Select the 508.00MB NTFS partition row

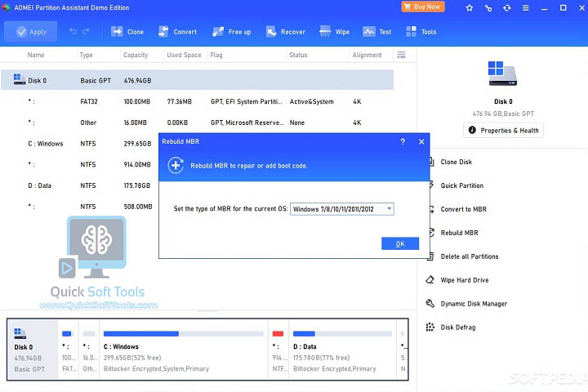point(80,207)
